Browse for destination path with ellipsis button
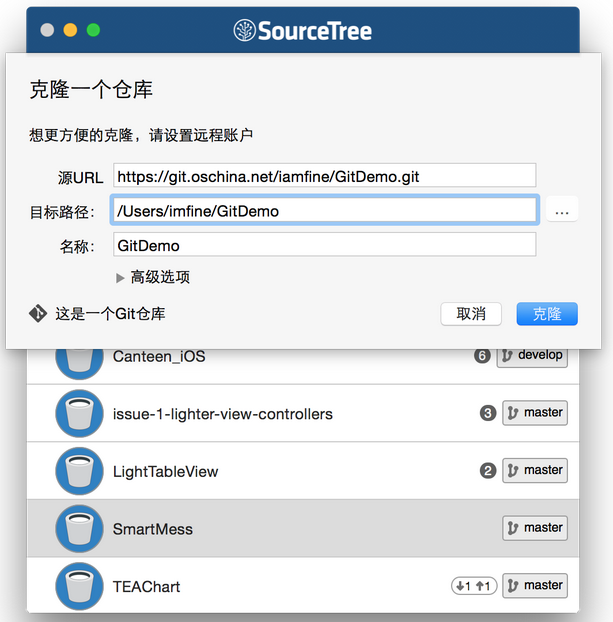 [562, 211]
